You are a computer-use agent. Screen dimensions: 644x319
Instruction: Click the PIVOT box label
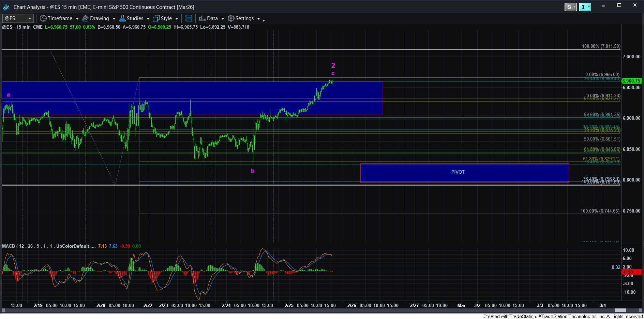(x=458, y=172)
